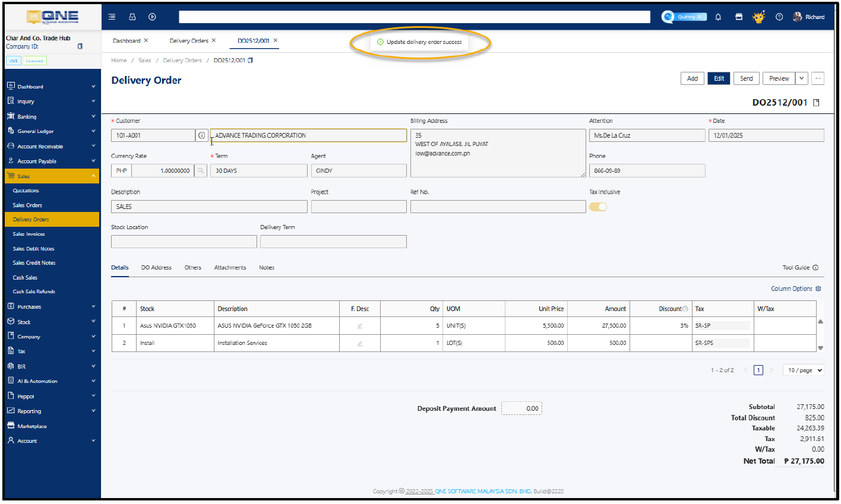
Task: Toggle the Tax Inclusive switch
Action: [x=598, y=207]
